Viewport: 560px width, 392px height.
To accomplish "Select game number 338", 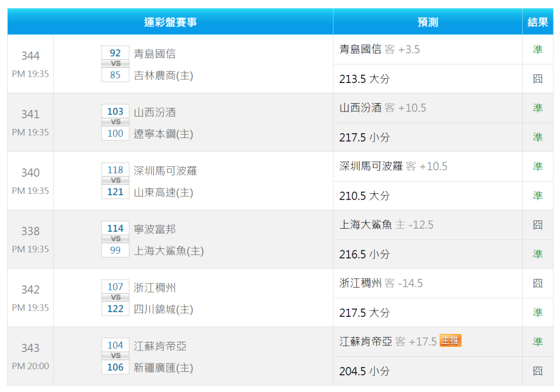I will [x=31, y=231].
